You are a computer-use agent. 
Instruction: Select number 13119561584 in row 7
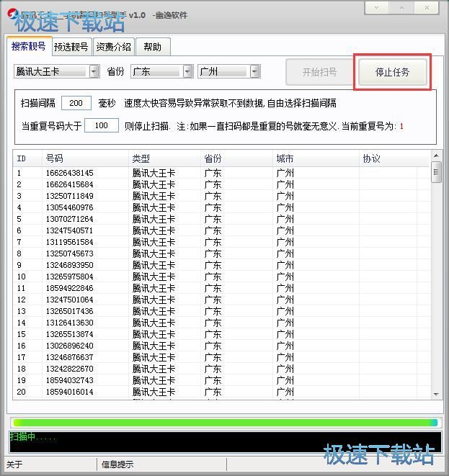[x=70, y=242]
